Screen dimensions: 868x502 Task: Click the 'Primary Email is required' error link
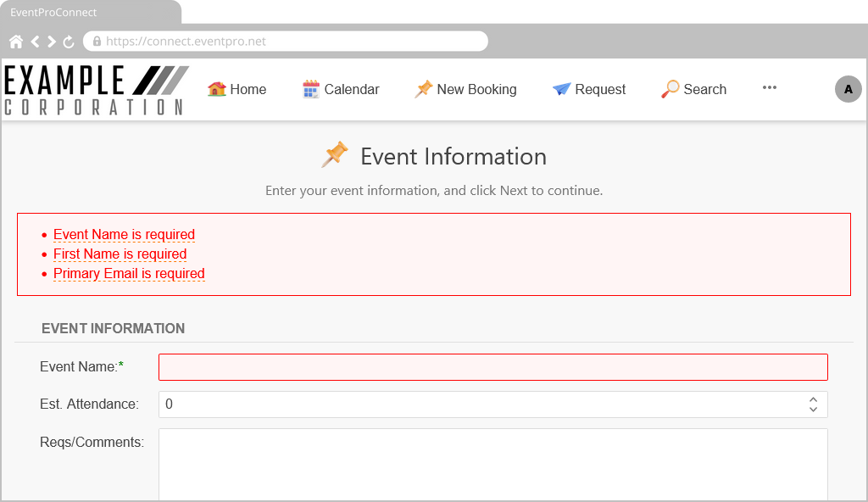129,274
